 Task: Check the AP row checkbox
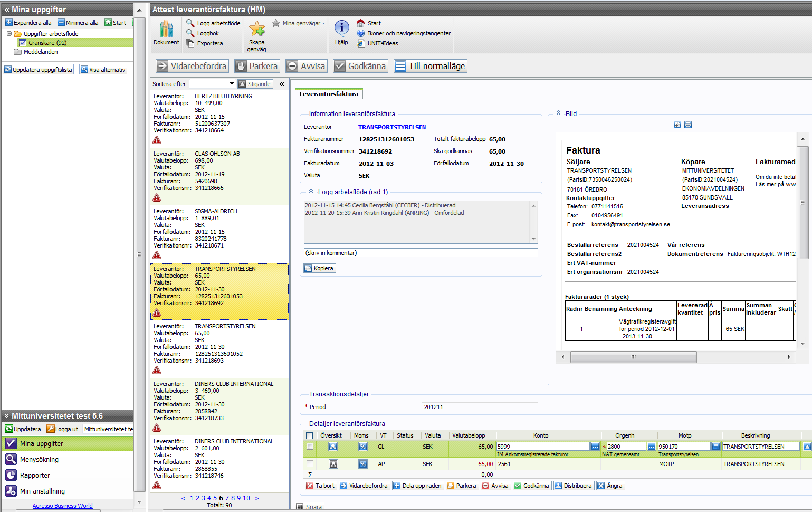coord(310,464)
